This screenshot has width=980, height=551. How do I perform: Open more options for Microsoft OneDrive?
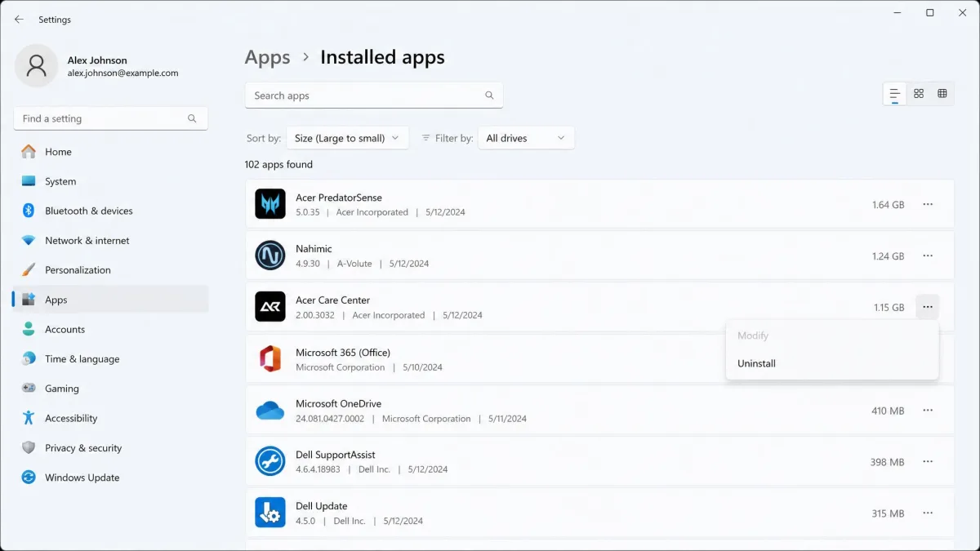(928, 411)
